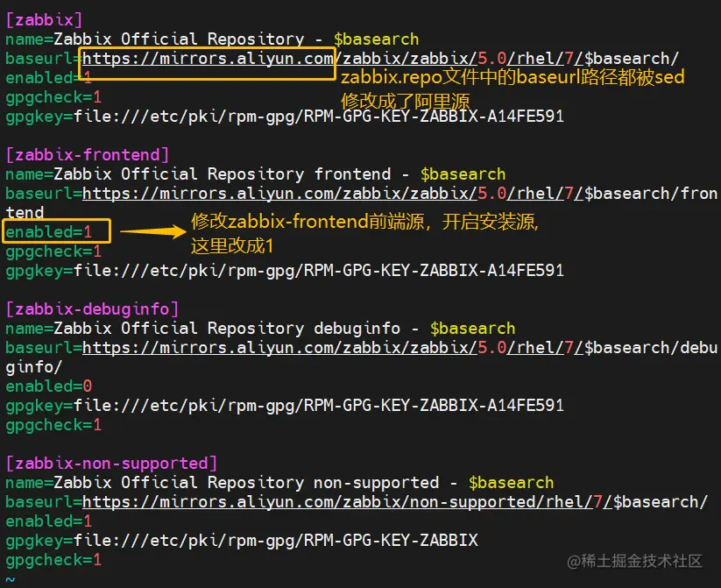Click the baseurl line of [zabbix-debuginfo]
This screenshot has width=721, height=588.
pyautogui.click(x=362, y=347)
